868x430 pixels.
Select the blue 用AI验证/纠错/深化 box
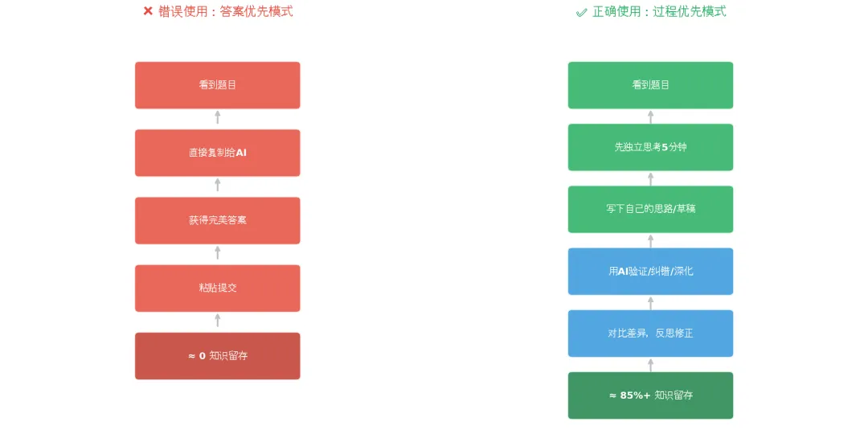[650, 271]
